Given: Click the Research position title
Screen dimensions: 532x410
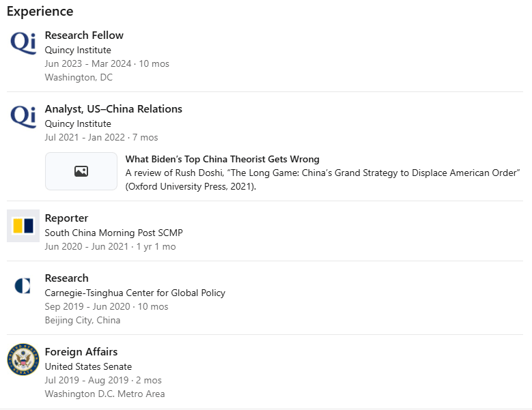Looking at the screenshot, I should (x=66, y=278).
